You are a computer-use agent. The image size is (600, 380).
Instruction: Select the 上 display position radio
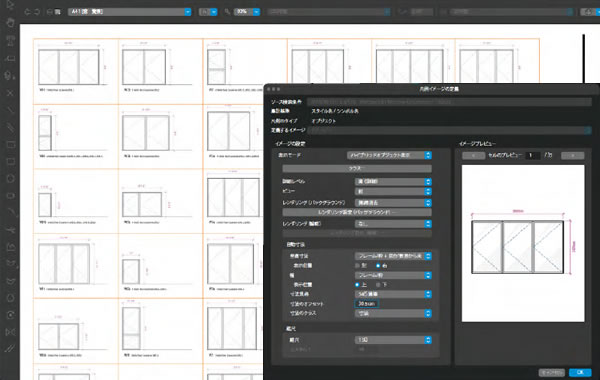[357, 285]
